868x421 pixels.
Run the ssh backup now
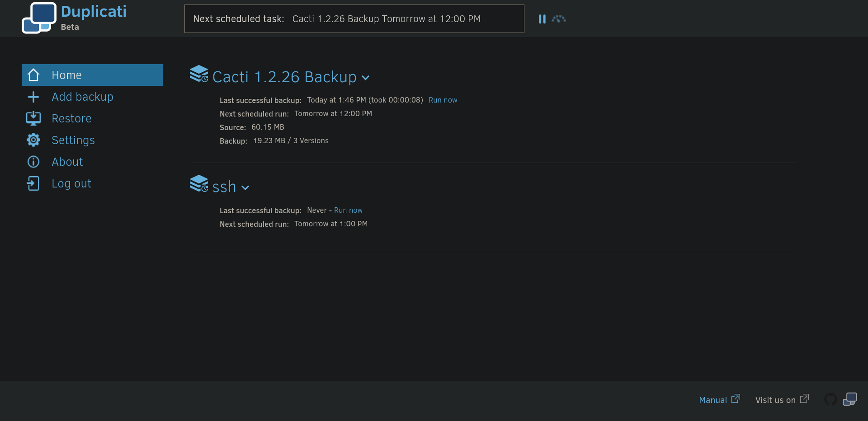pos(348,210)
